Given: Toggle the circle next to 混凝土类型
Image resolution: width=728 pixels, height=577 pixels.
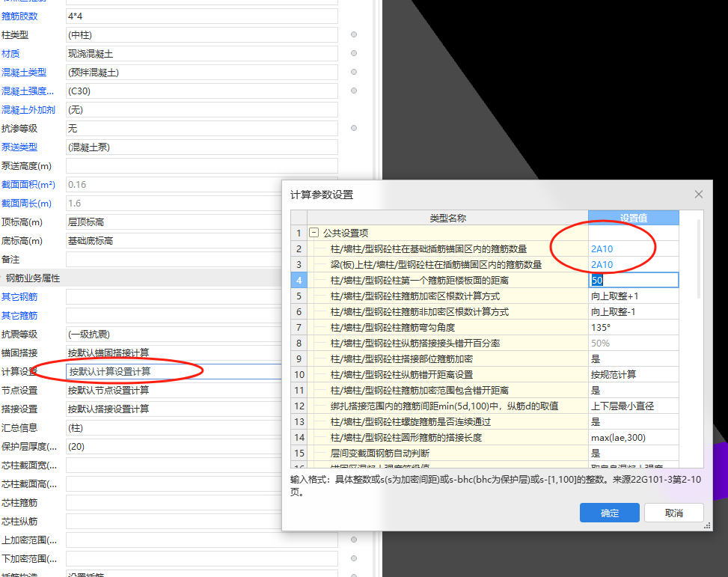Looking at the screenshot, I should [354, 72].
